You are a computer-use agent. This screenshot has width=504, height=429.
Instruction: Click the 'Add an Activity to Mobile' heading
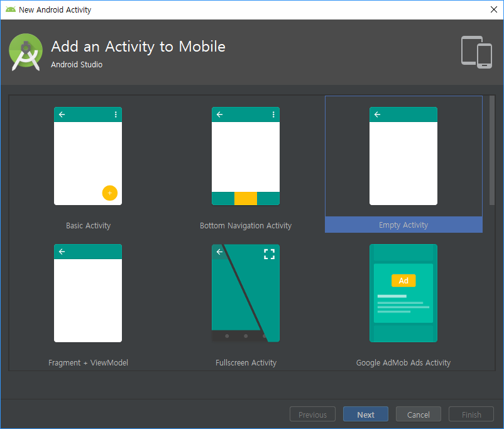[138, 47]
